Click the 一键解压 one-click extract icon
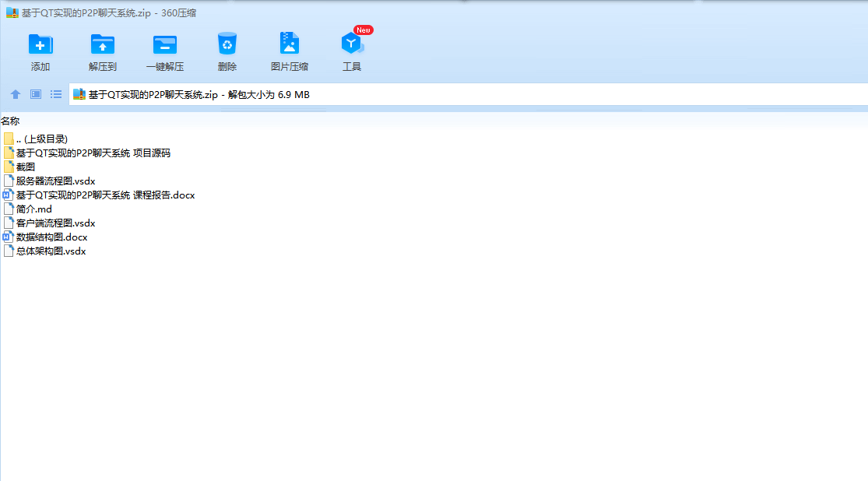 click(164, 44)
